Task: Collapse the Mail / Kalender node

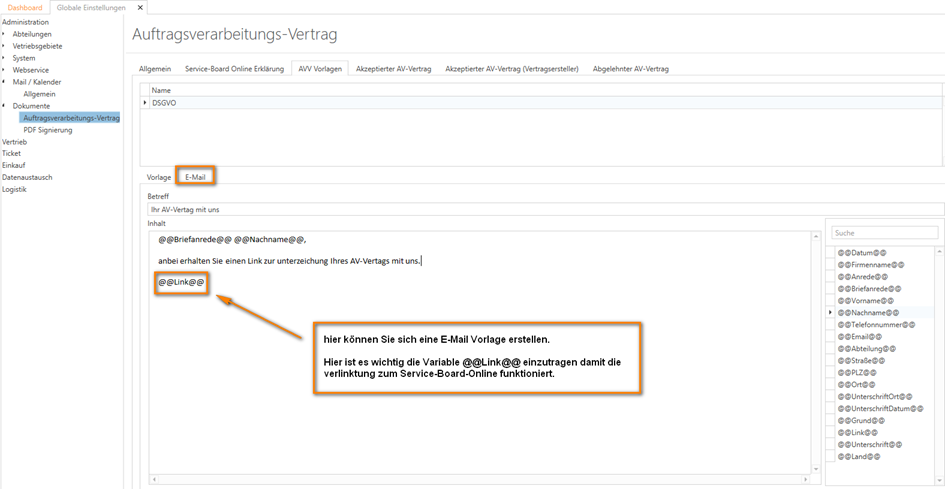Action: tap(4, 82)
